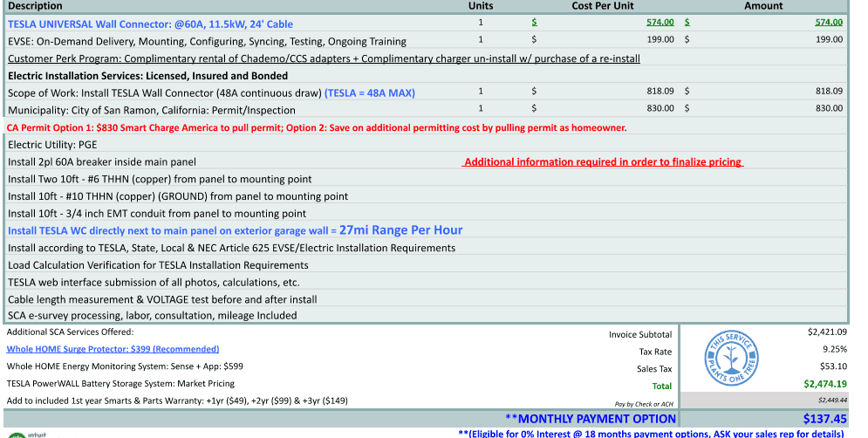Click the blue '(TESLA = 48A MAX)' note
Viewport: 868px width, 438px height.
[370, 93]
